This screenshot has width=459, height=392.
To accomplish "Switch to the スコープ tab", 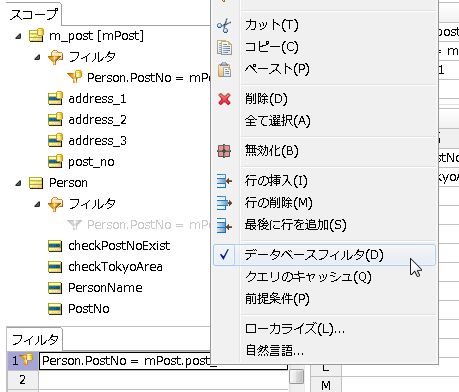I will pyautogui.click(x=34, y=14).
